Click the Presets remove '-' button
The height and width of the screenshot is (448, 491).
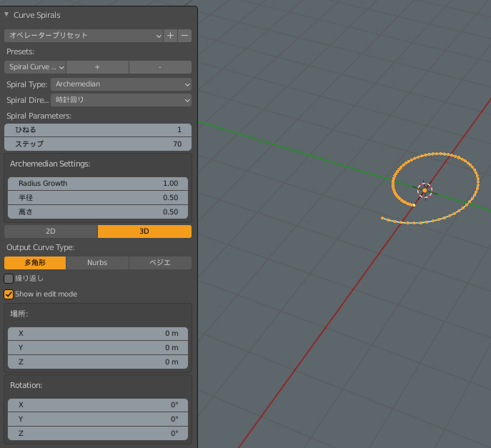pyautogui.click(x=160, y=67)
